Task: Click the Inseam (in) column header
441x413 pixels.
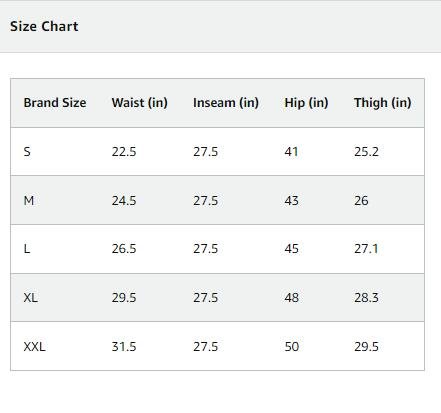Action: coord(226,103)
